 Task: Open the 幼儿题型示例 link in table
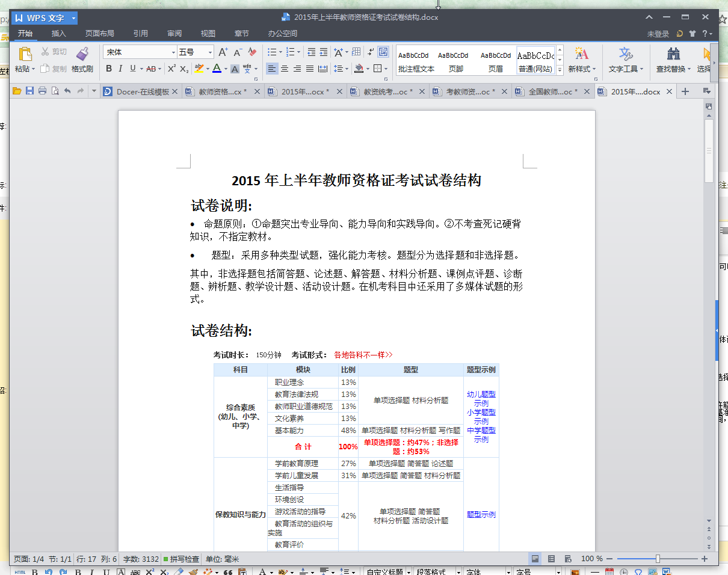click(481, 399)
